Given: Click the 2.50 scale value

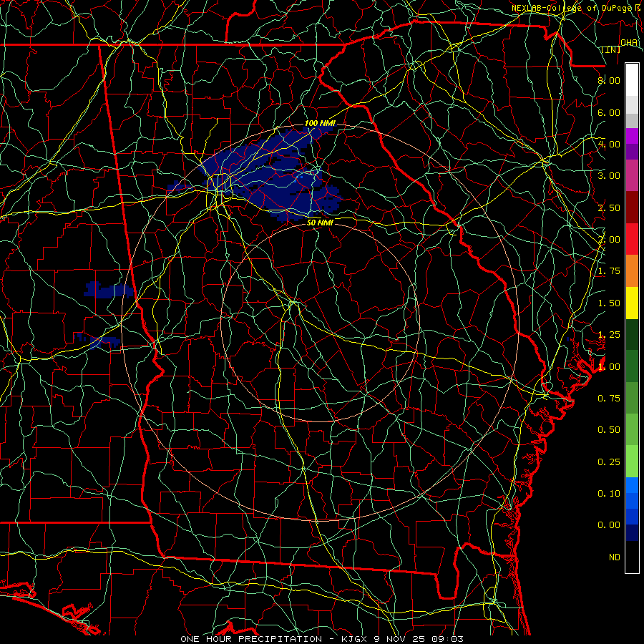Looking at the screenshot, I should pyautogui.click(x=609, y=208).
